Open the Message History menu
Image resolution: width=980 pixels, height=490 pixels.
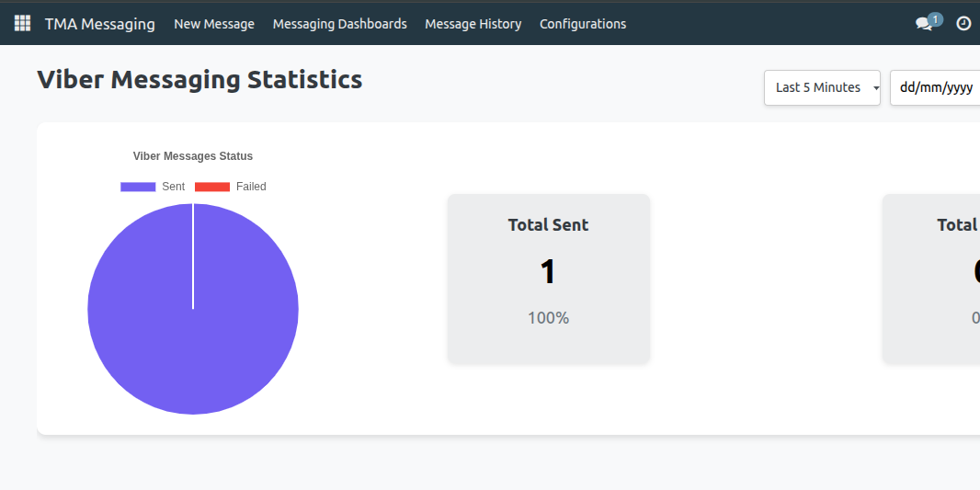(x=473, y=24)
